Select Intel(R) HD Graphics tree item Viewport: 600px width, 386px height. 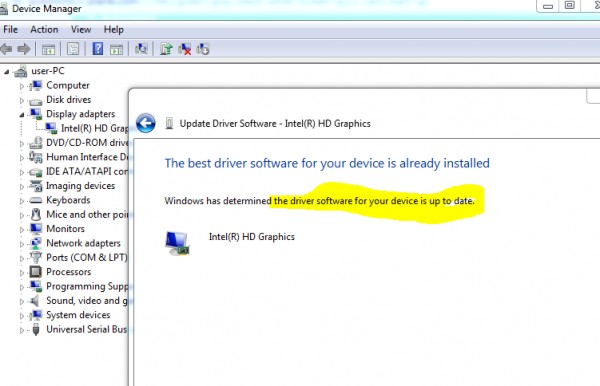[x=95, y=128]
